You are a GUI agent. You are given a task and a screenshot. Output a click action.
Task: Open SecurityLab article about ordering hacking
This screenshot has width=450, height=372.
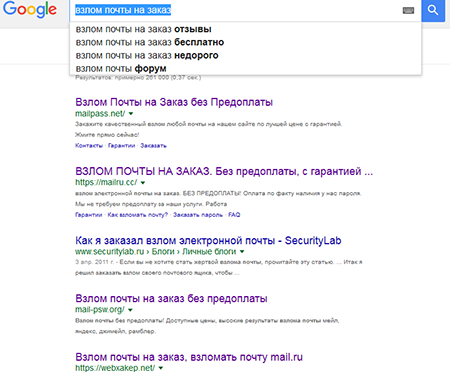pos(208,240)
